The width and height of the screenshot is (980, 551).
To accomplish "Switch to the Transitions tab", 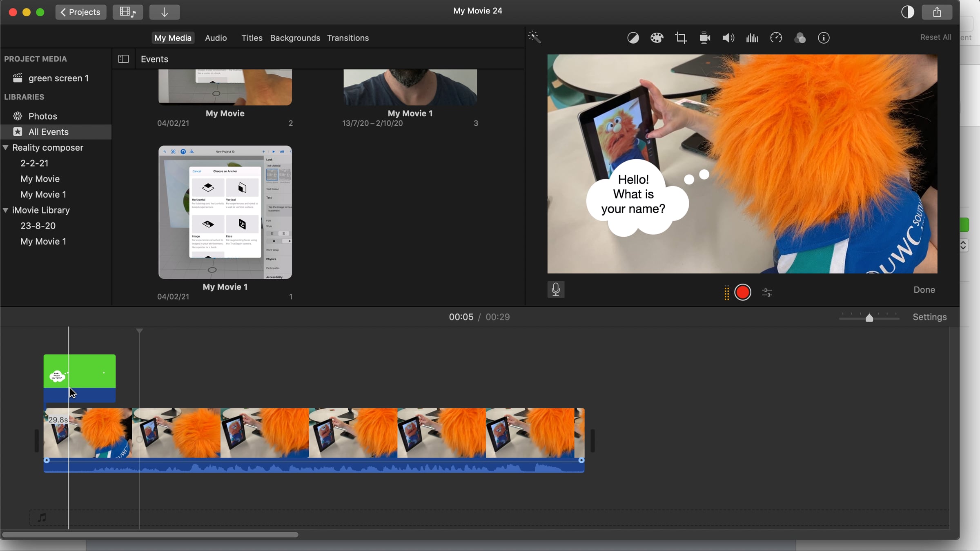I will point(347,38).
